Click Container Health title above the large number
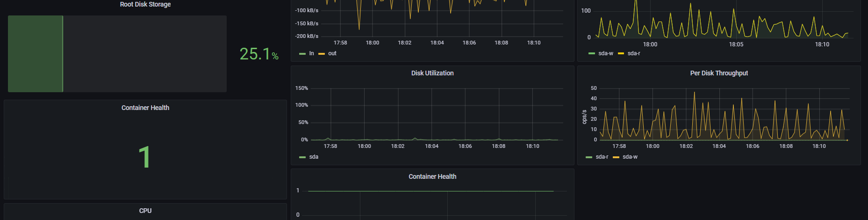 145,108
